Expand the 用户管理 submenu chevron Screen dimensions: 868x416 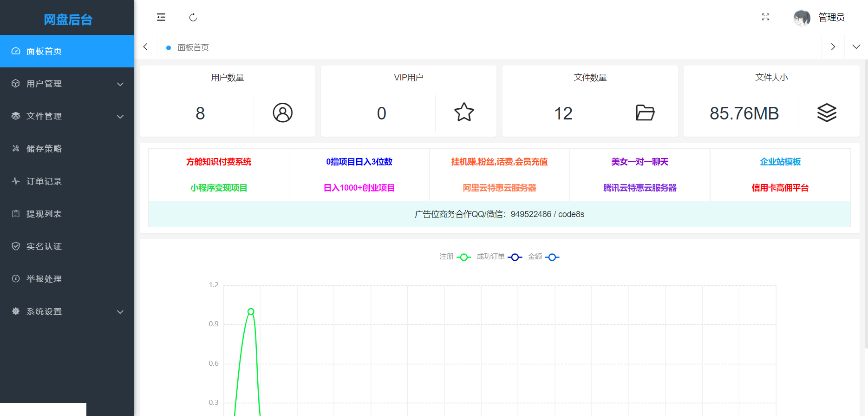pyautogui.click(x=120, y=84)
